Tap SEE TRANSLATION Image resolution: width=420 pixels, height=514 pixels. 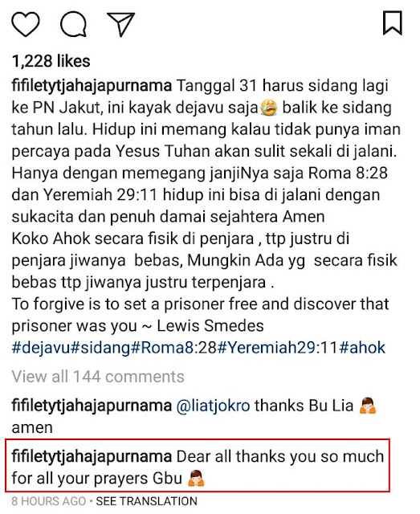146,501
